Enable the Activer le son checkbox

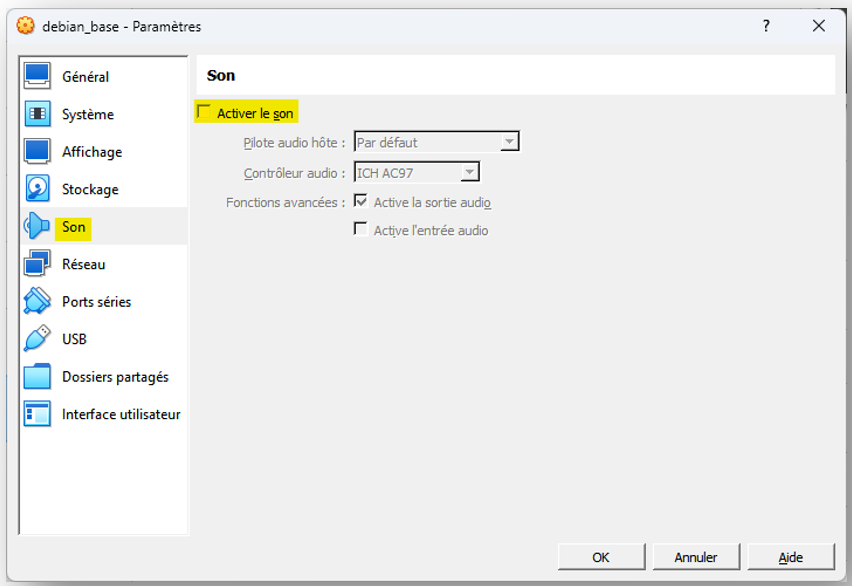pyautogui.click(x=204, y=112)
